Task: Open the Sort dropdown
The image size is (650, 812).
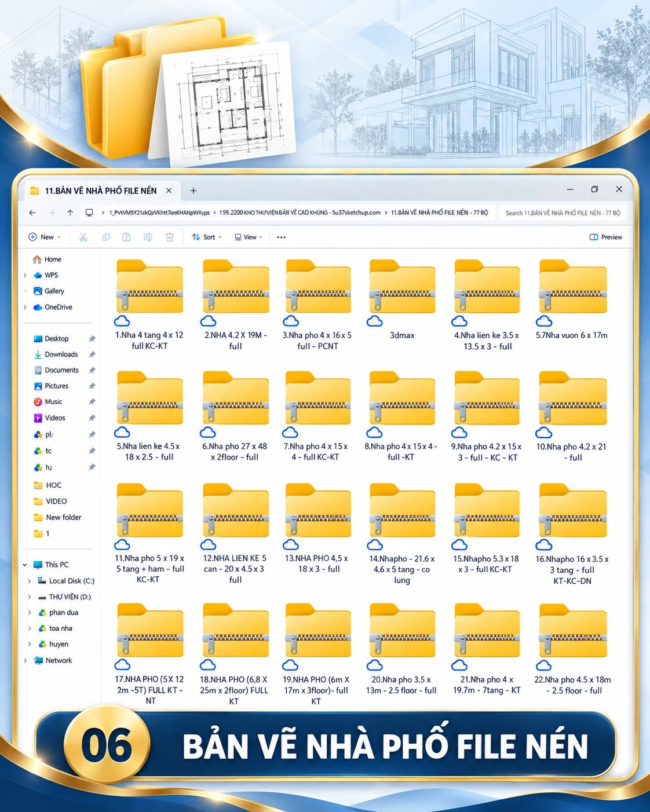Action: [x=207, y=237]
